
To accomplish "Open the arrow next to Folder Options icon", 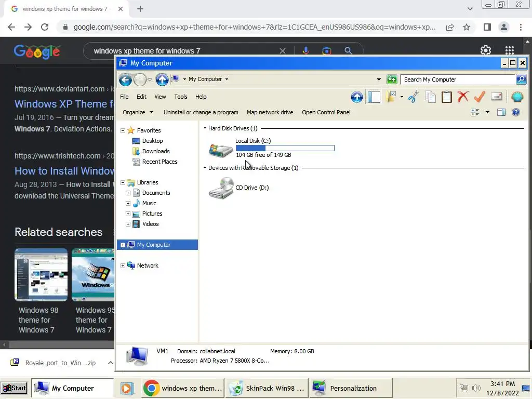I will click(402, 97).
